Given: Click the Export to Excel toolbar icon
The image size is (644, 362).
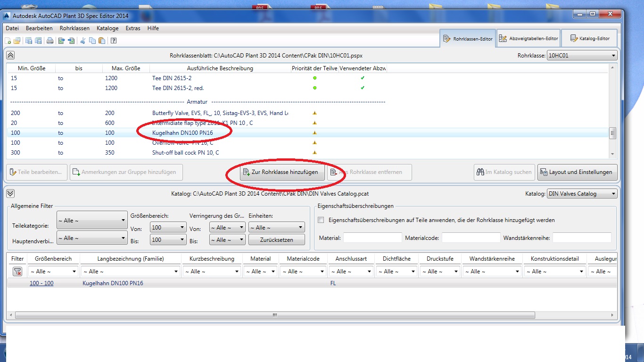Looking at the screenshot, I should click(x=62, y=41).
